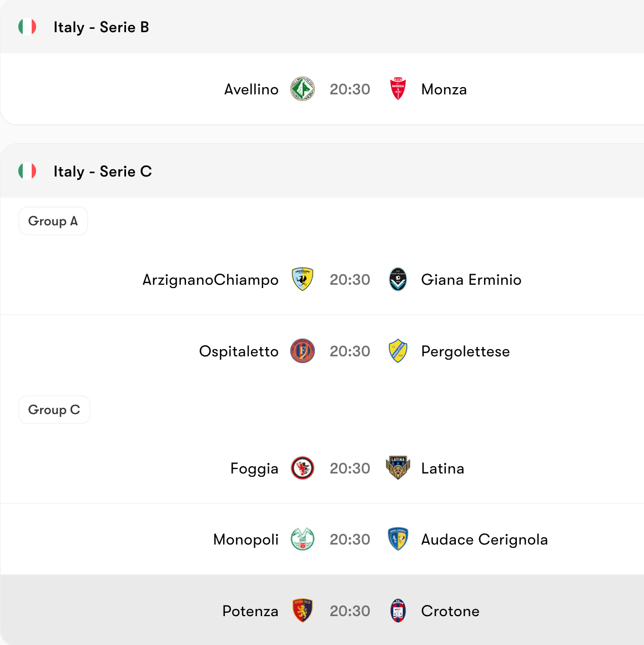Open Avellino vs Monza match time

coord(350,89)
